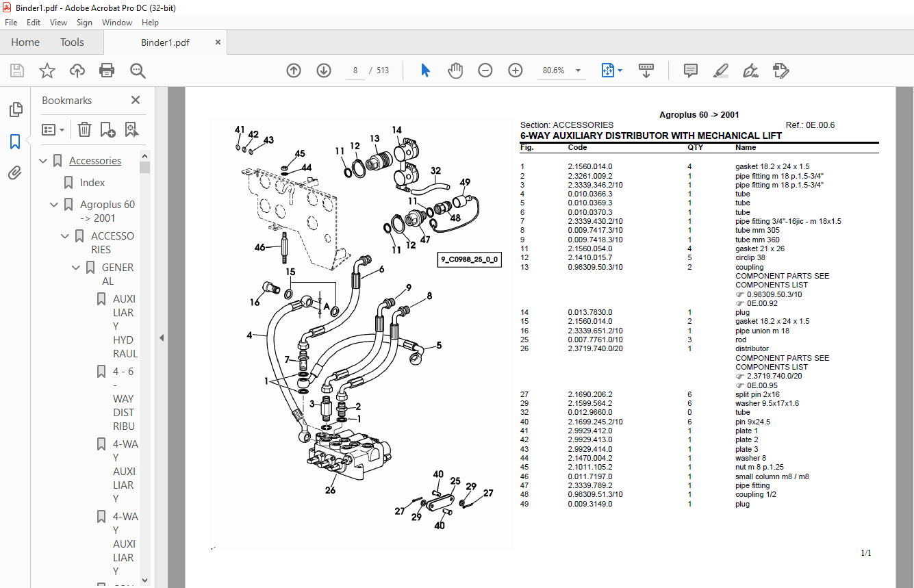This screenshot has height=588, width=914.
Task: Open the Accessories bookmark link
Action: coord(95,161)
